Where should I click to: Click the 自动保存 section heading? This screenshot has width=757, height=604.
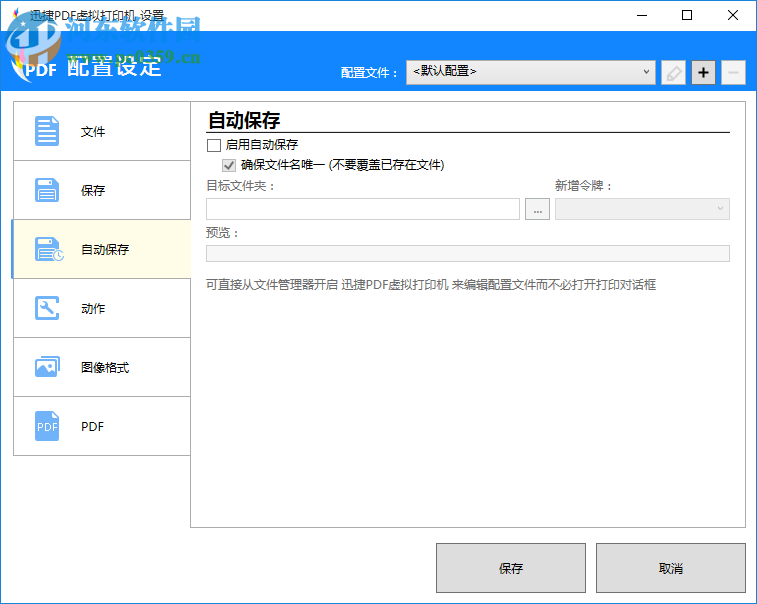point(244,120)
